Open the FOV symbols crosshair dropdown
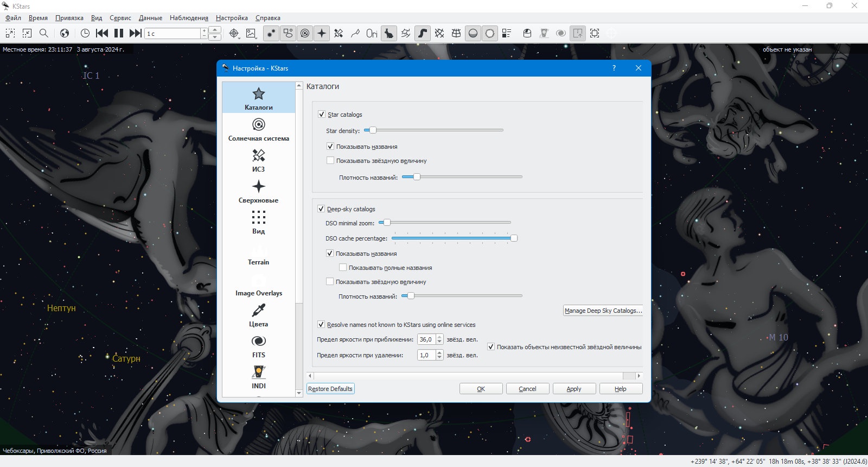The width and height of the screenshot is (868, 467). pyautogui.click(x=234, y=33)
